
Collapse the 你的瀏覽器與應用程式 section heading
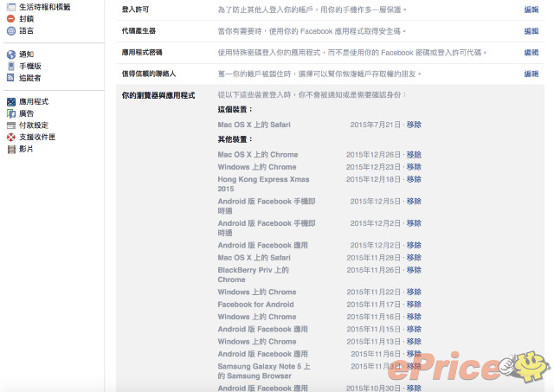(x=158, y=95)
